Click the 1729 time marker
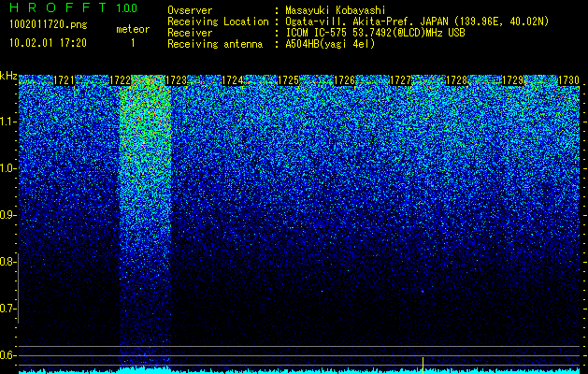 pos(512,80)
